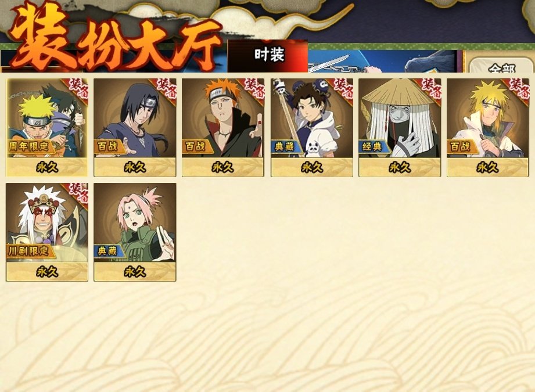Select the Naruto and Sasuke 周年限定 costume
This screenshot has width=535, height=392.
click(46, 127)
